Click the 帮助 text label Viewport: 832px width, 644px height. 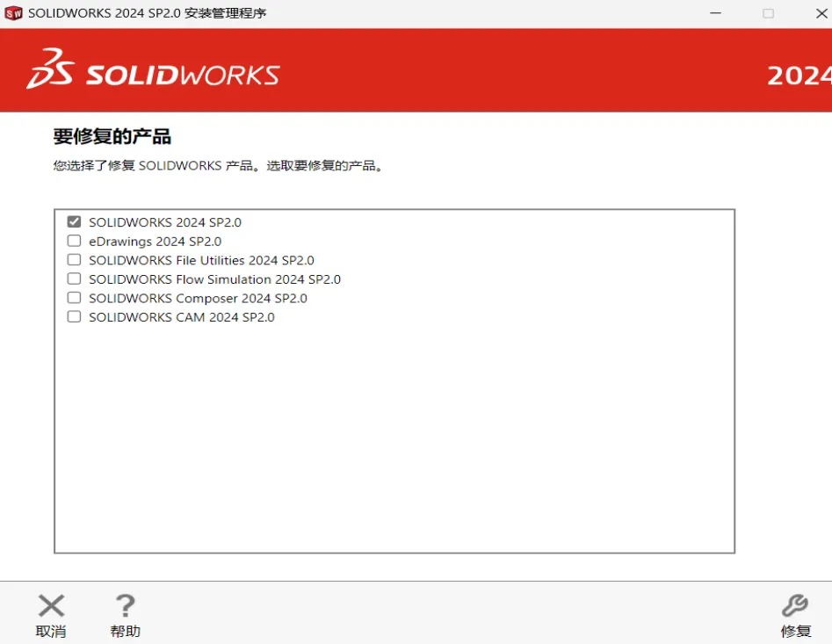tap(126, 631)
